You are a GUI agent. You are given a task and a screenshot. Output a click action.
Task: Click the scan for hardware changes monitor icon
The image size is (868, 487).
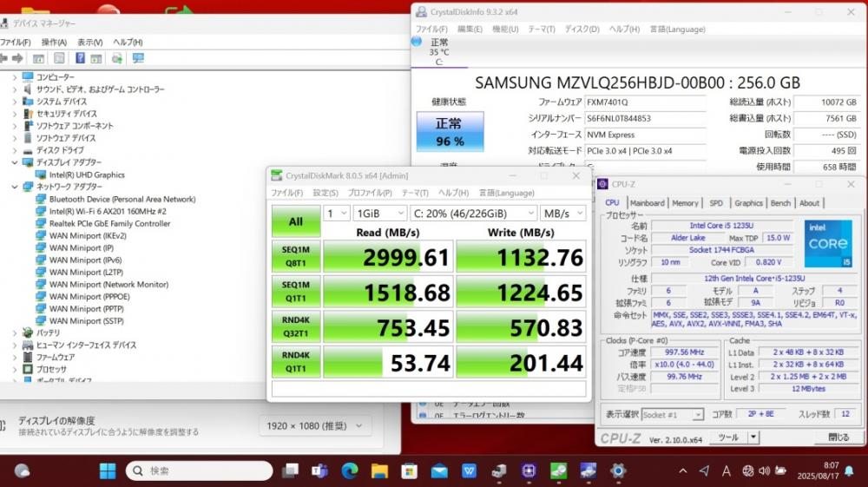[138, 58]
